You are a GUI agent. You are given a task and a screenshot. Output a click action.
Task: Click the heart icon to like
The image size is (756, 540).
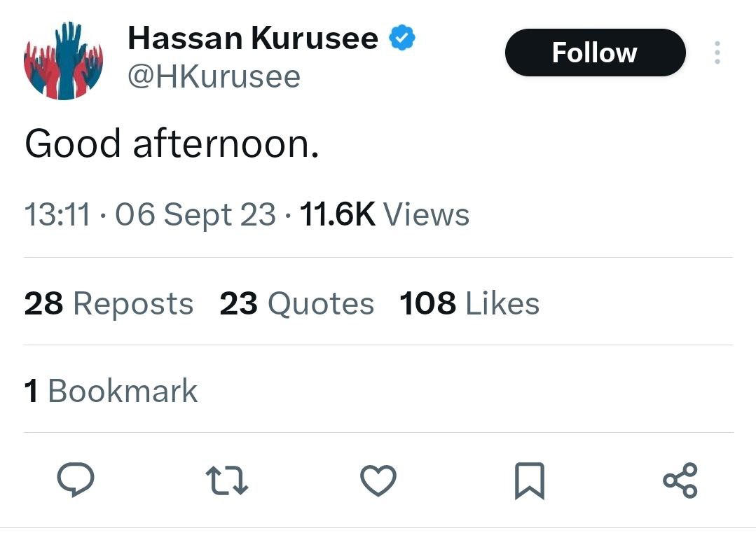pos(378,480)
